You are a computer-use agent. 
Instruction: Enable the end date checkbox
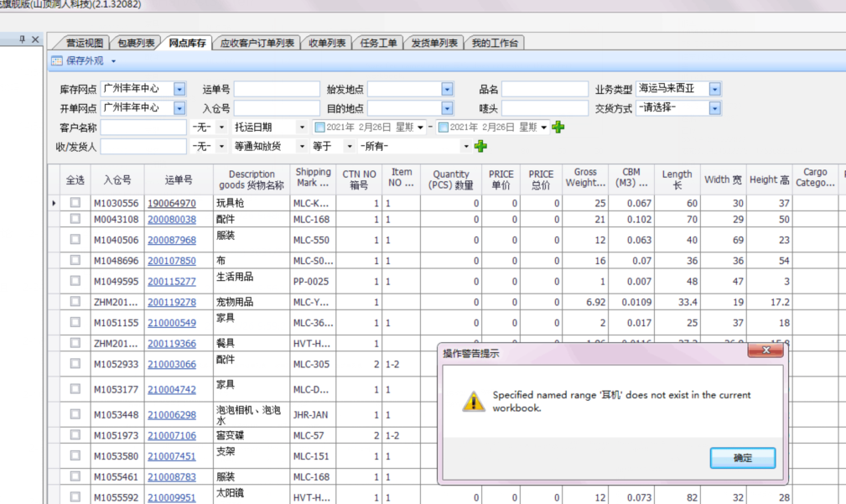(x=444, y=127)
